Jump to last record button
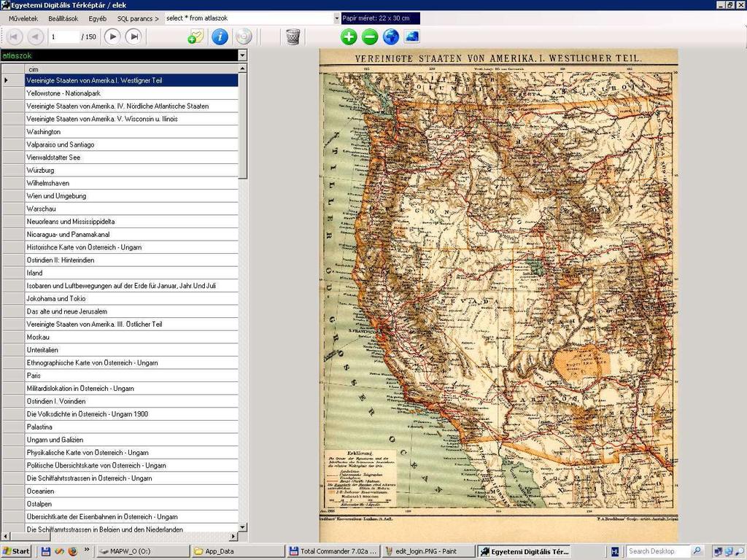 [x=134, y=36]
